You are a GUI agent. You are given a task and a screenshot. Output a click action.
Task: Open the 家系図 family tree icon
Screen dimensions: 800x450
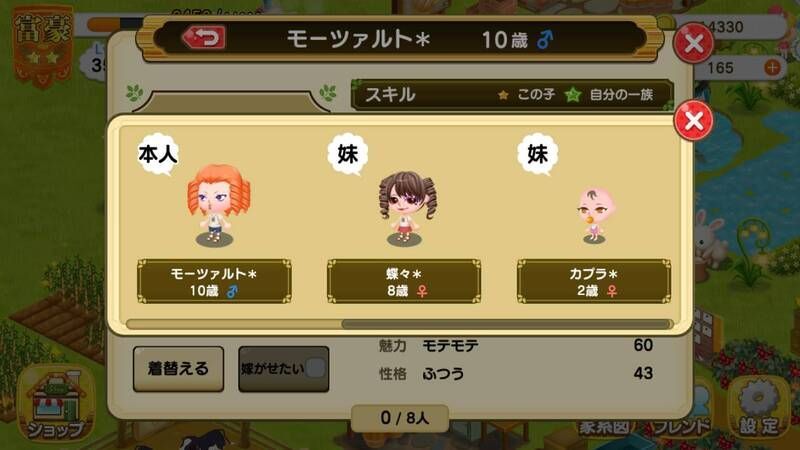point(603,428)
